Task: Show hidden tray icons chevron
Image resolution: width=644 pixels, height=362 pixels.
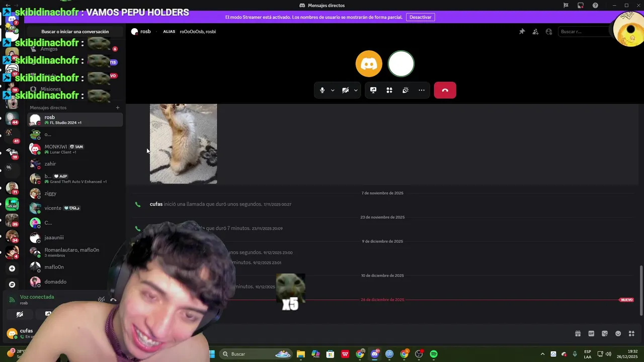Action: coord(542,354)
